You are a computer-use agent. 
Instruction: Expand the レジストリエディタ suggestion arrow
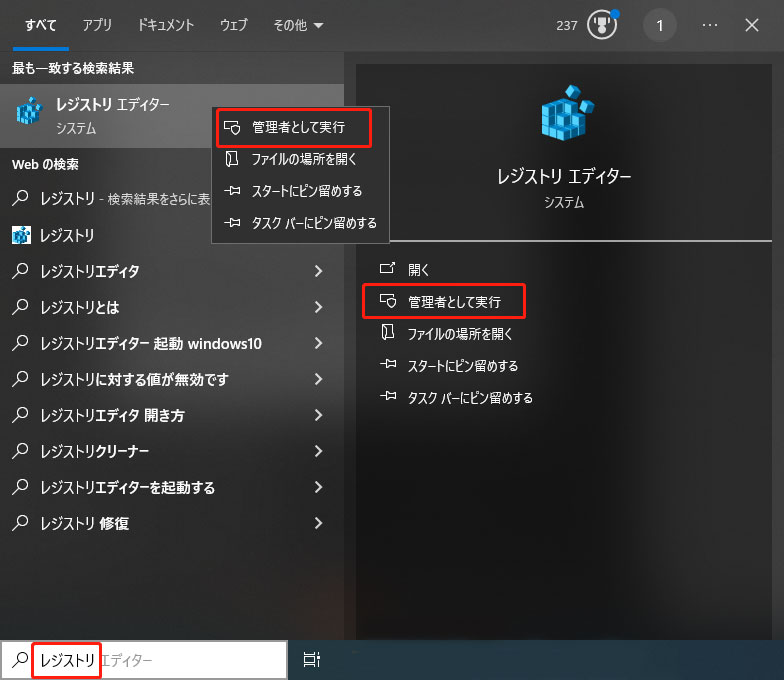[x=318, y=271]
